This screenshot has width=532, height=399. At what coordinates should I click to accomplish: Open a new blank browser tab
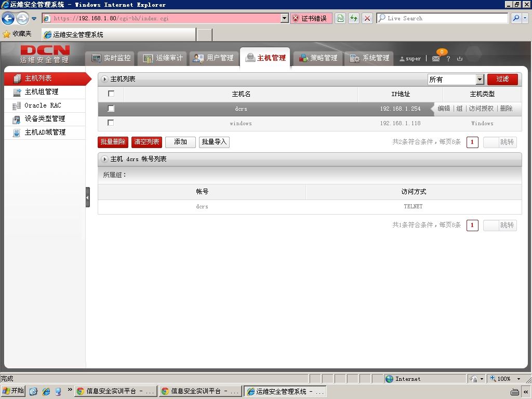pos(204,35)
